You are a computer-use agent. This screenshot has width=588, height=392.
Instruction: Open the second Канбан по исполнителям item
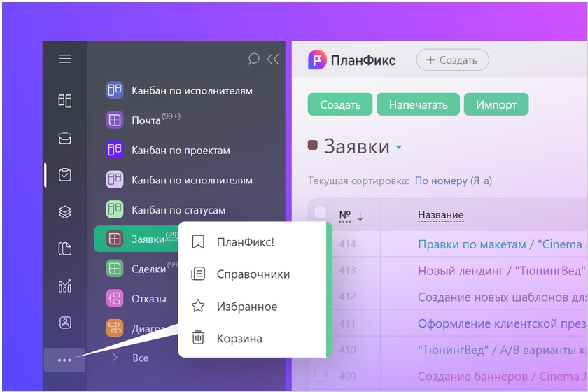coord(192,180)
